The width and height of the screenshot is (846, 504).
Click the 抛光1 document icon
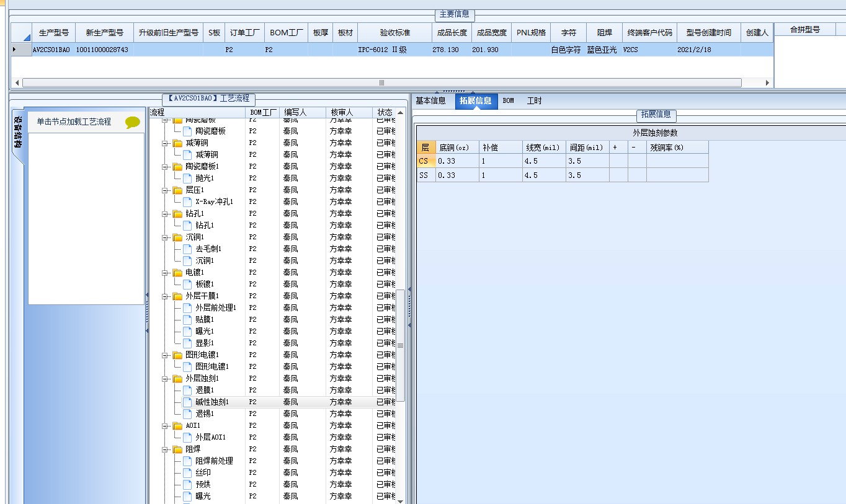188,179
